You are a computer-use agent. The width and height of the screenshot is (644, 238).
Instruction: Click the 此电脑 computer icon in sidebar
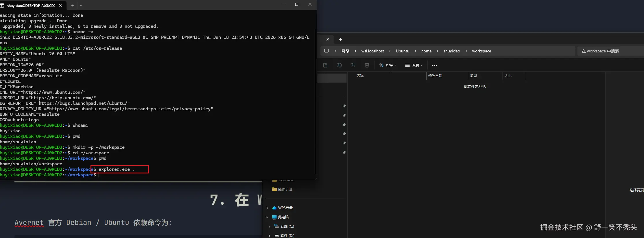[274, 217]
